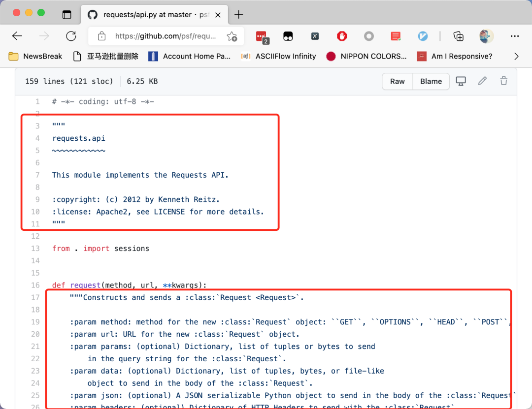Viewport: 532px width, 409px height.
Task: Click the ':copyright: (c) 2012 by Kenneth Reitz.' line
Action: point(136,199)
